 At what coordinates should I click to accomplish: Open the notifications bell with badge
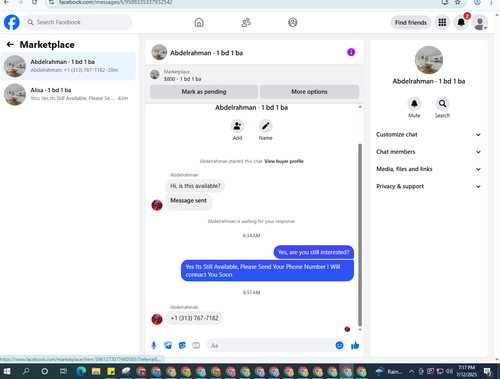pyautogui.click(x=461, y=22)
